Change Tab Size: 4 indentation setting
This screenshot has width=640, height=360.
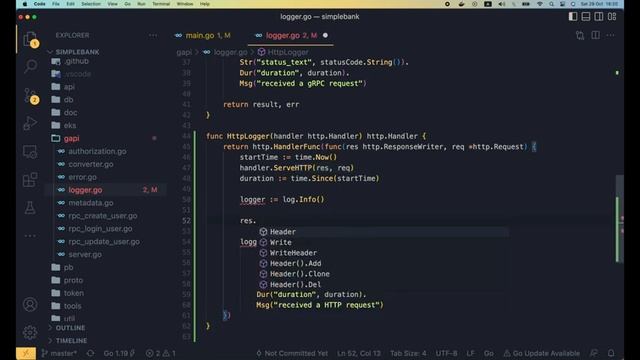408,353
